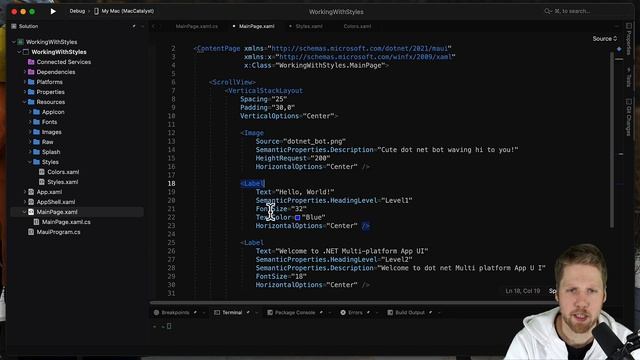Switch to the Styles.xaml editor tab
The image size is (640, 360).
tap(309, 26)
